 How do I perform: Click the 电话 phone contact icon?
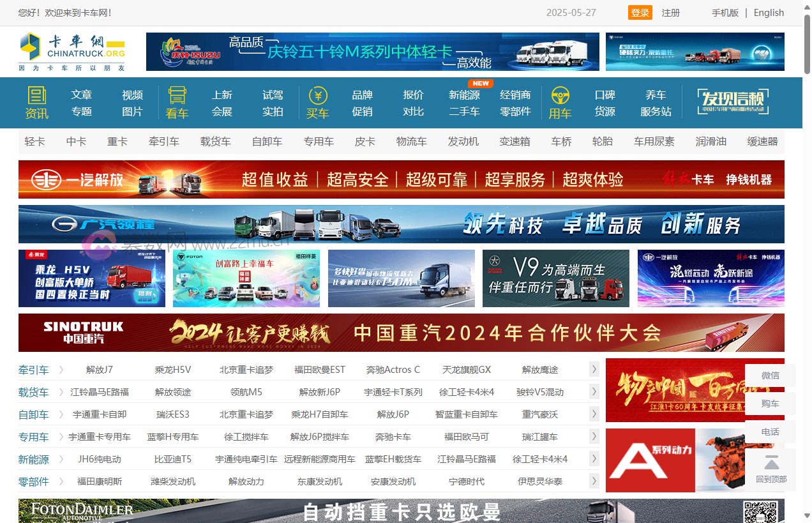click(x=770, y=432)
